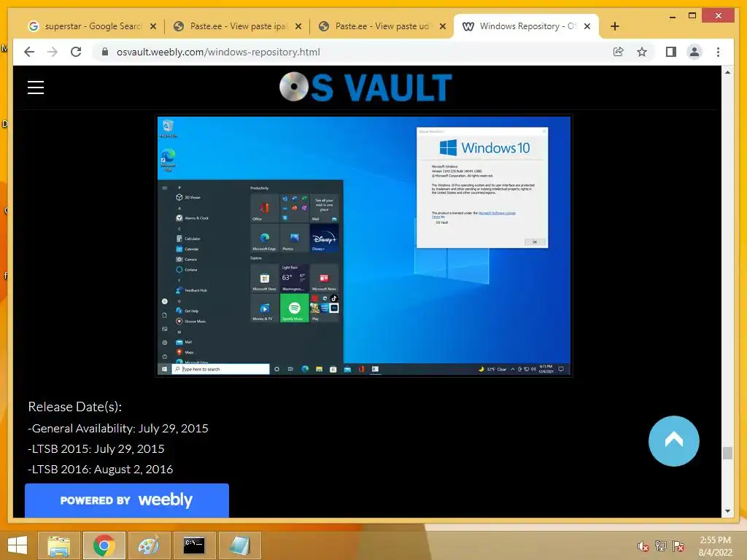Go forward to the next page
This screenshot has width=747, height=560.
point(53,52)
